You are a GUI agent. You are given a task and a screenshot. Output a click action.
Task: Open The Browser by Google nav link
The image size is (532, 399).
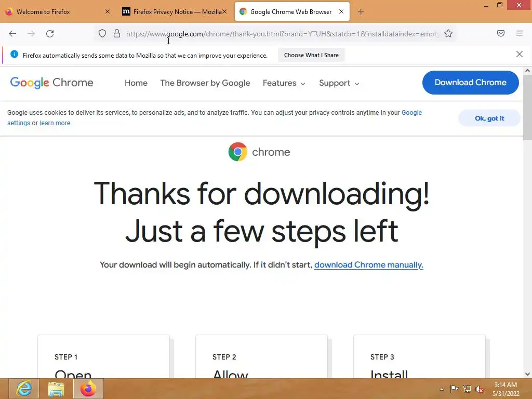pyautogui.click(x=205, y=83)
